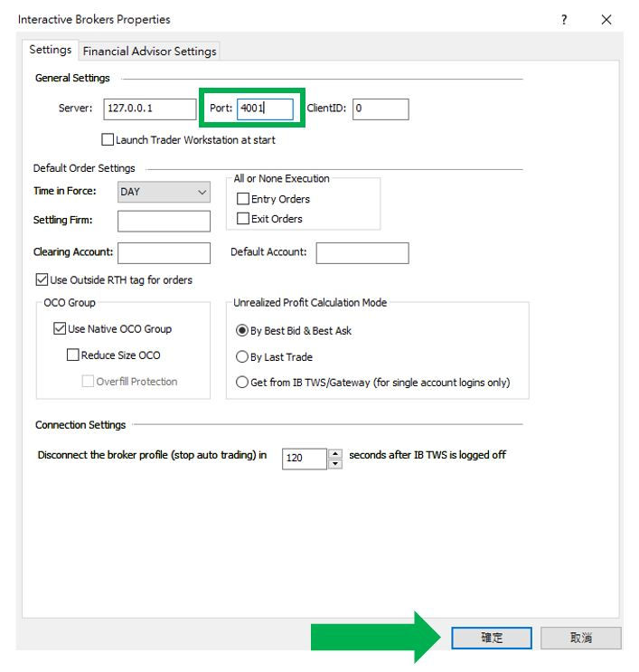Cancel with the 取消 button
The image size is (639, 672).
tap(581, 638)
